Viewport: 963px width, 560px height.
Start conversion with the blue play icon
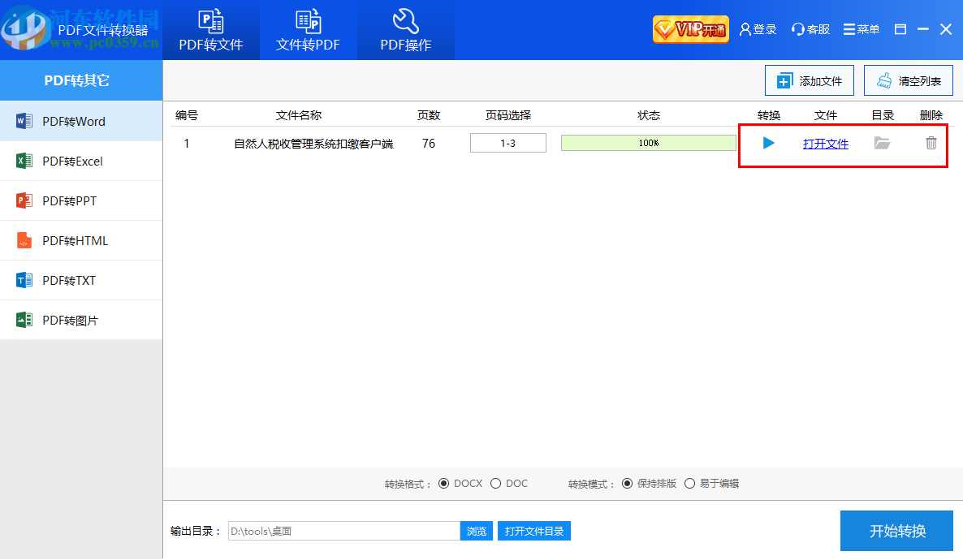pyautogui.click(x=767, y=143)
